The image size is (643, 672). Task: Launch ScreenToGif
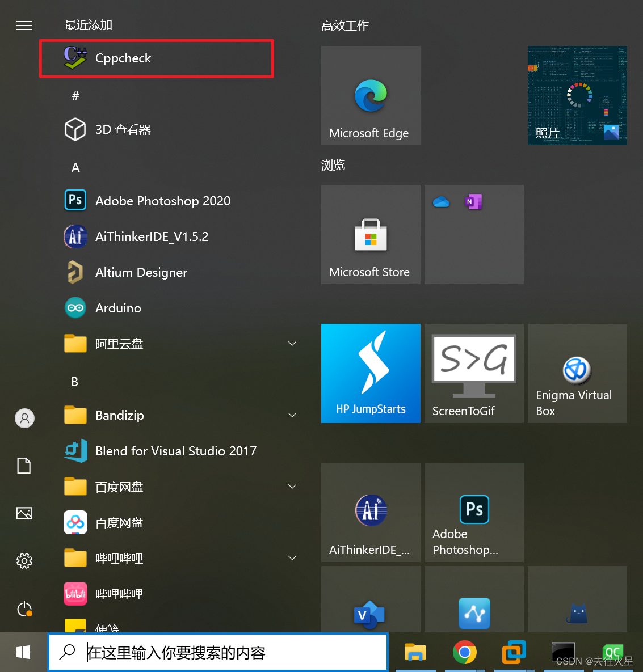[x=473, y=373]
